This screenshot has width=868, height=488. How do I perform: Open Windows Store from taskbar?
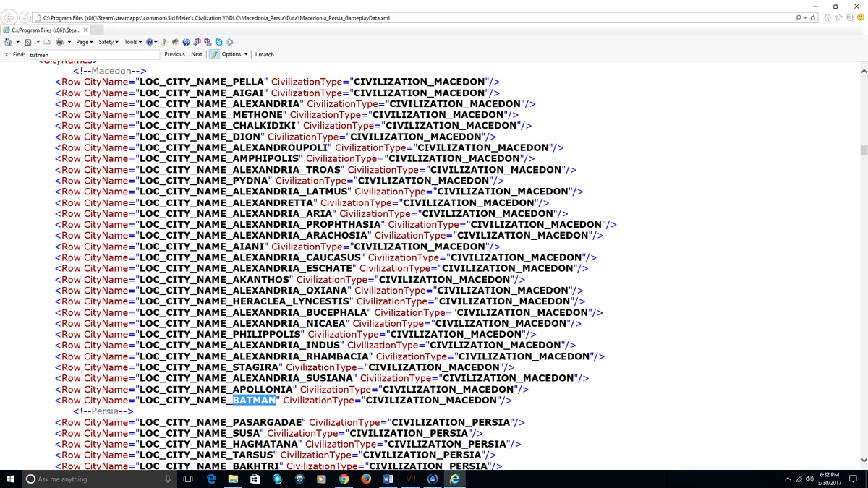pyautogui.click(x=255, y=479)
